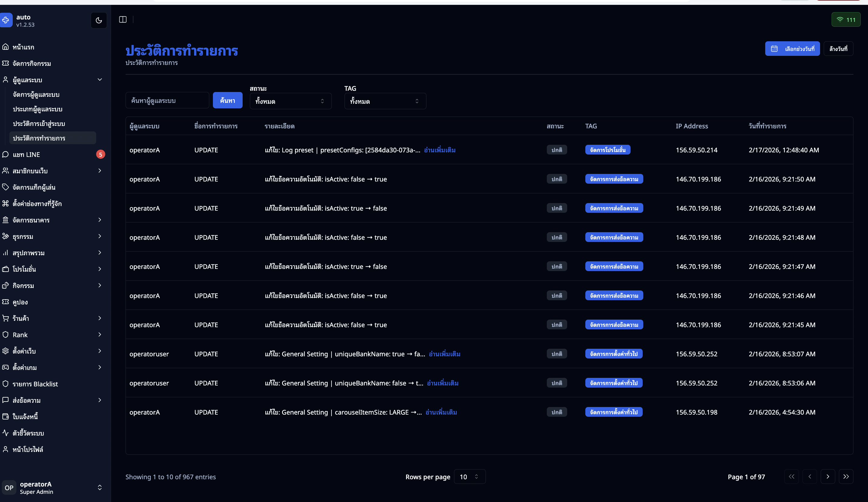This screenshot has height=502, width=868.
Task: Select จัดการผู้ดูแลระบบ submenu item
Action: [x=36, y=94]
